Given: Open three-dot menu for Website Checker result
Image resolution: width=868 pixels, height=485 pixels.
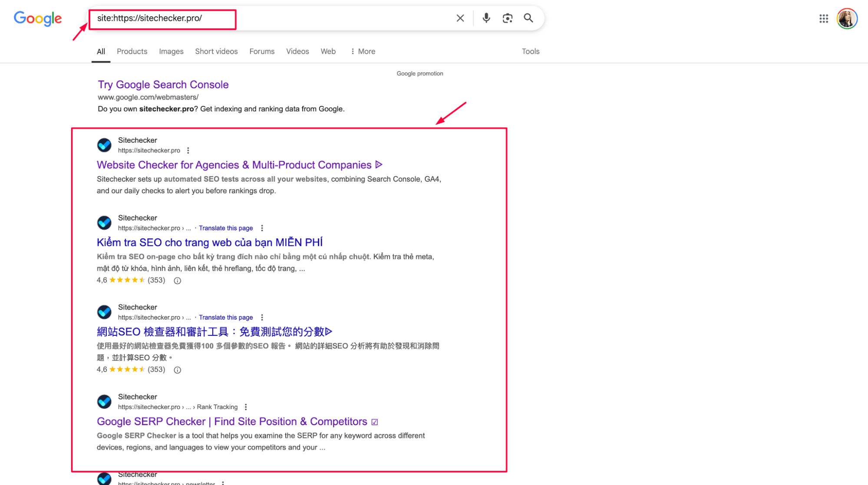Looking at the screenshot, I should coord(188,151).
